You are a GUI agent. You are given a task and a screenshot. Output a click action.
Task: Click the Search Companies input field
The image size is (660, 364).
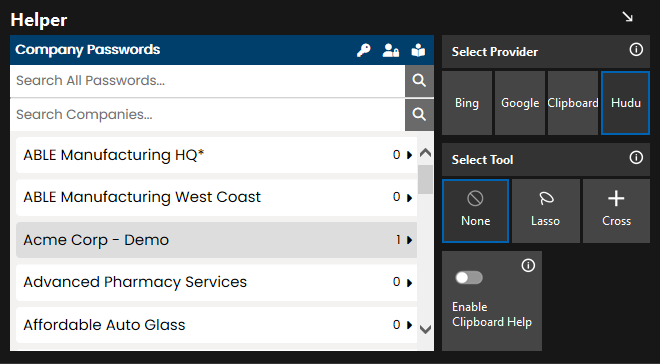[208, 114]
